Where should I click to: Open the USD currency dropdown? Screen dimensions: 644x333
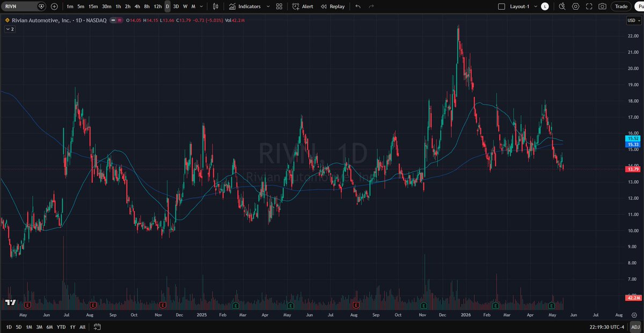[x=633, y=20]
